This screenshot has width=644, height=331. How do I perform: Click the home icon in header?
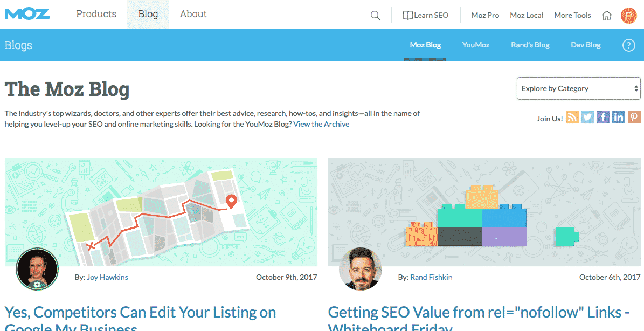point(607,16)
